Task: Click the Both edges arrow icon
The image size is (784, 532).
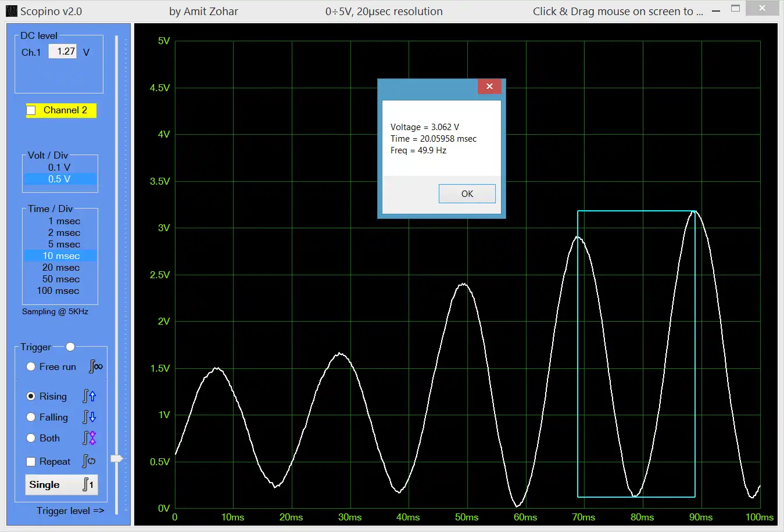Action: click(90, 438)
